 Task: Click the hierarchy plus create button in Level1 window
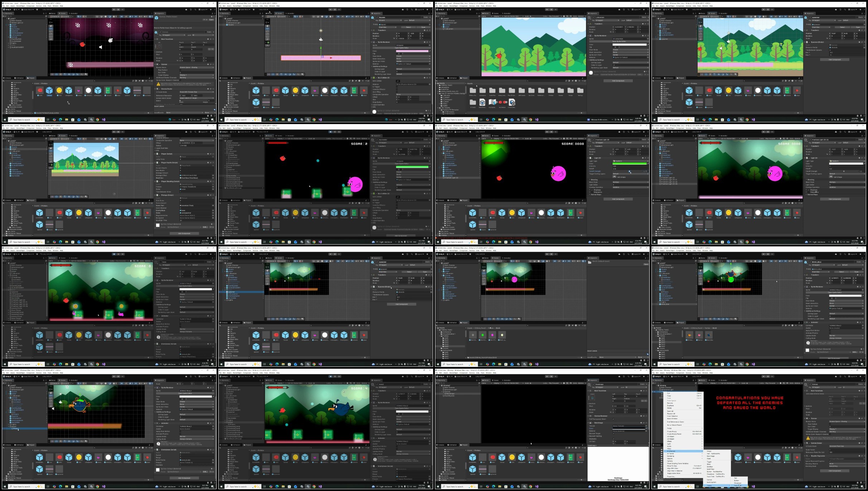click(x=4, y=16)
